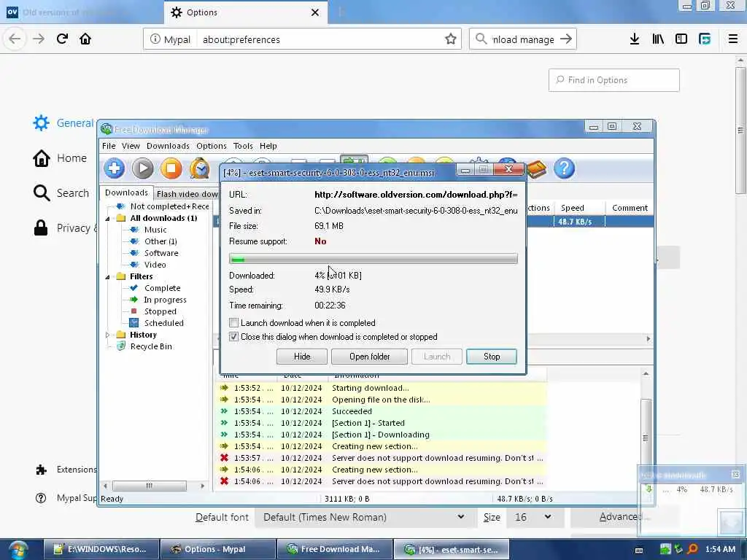
Task: Click the orange Stop download toolbar icon
Action: pos(171,168)
